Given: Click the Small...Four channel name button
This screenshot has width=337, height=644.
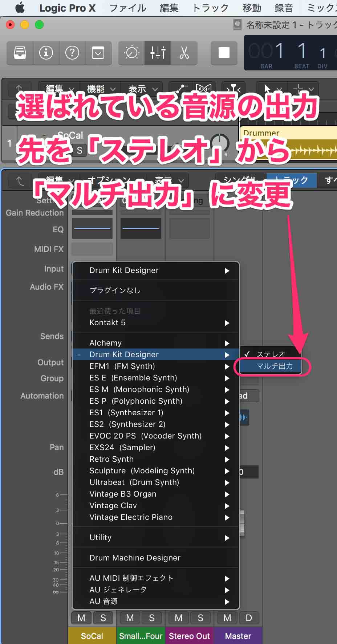Looking at the screenshot, I should click(x=141, y=636).
